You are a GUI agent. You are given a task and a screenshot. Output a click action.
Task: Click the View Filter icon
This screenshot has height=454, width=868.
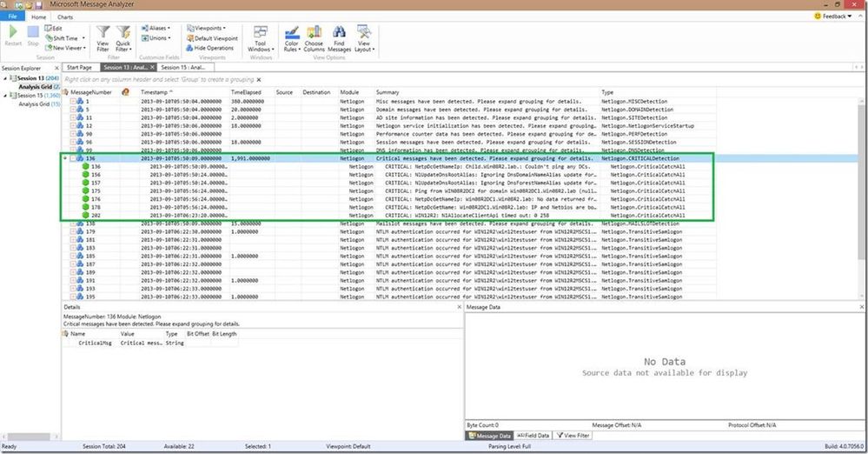click(x=103, y=39)
